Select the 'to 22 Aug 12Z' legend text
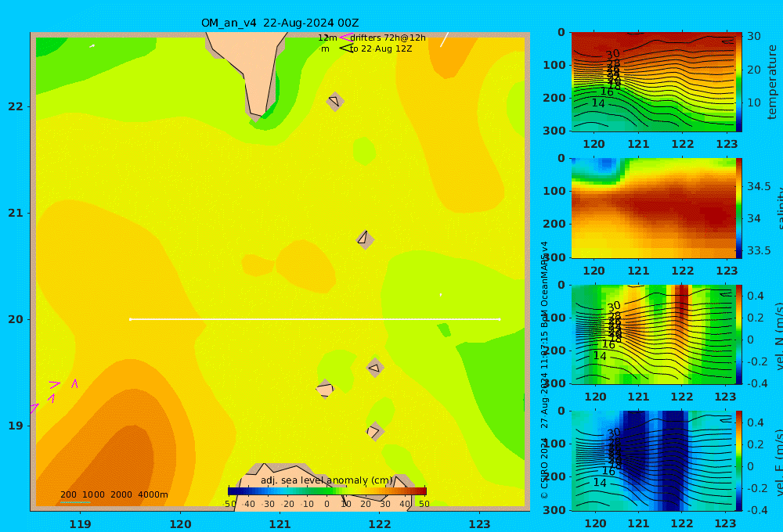 381,49
